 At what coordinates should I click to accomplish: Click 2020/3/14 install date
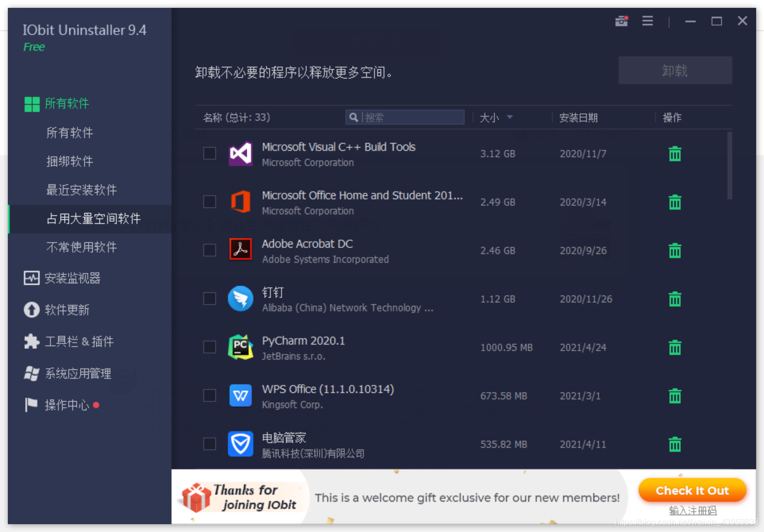583,202
